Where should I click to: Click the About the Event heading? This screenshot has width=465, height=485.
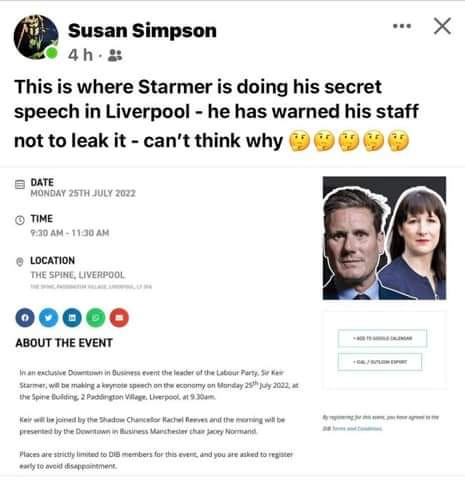click(64, 343)
